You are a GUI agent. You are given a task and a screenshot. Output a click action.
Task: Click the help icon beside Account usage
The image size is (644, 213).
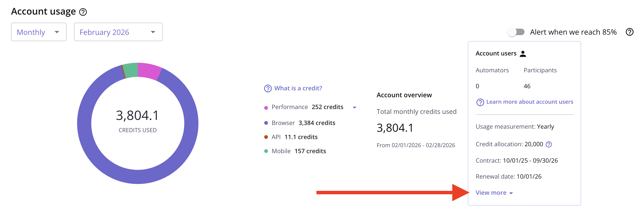point(83,12)
